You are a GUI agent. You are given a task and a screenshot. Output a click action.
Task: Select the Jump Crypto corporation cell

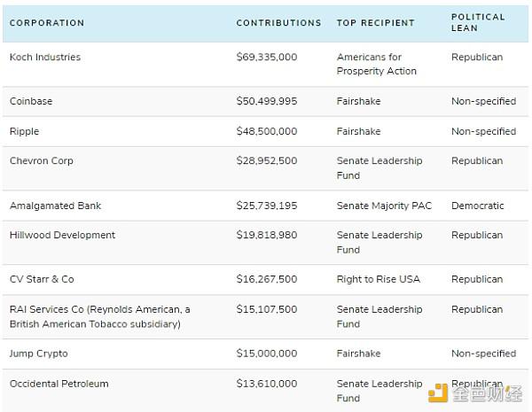[39, 354]
